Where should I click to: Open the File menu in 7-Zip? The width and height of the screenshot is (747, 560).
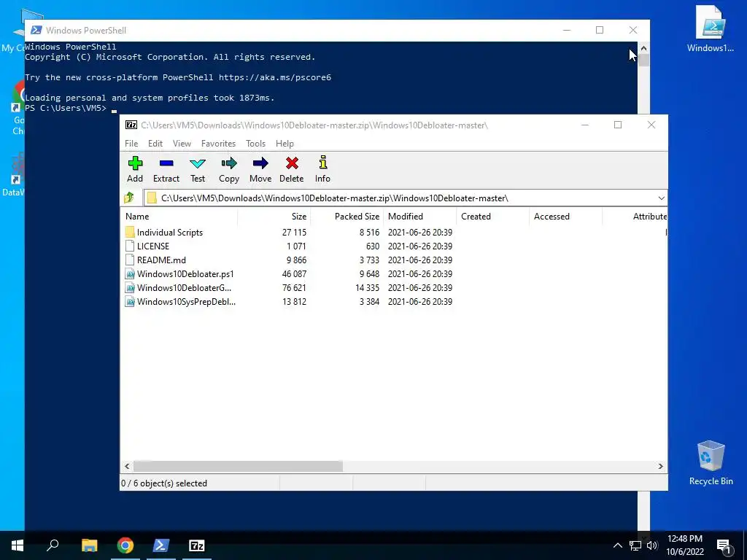click(131, 144)
